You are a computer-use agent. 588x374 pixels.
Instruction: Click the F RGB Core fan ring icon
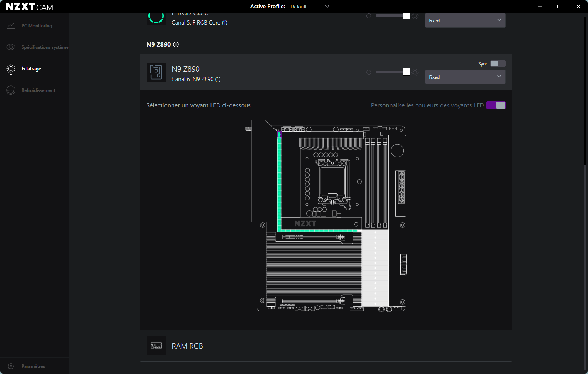point(156,18)
